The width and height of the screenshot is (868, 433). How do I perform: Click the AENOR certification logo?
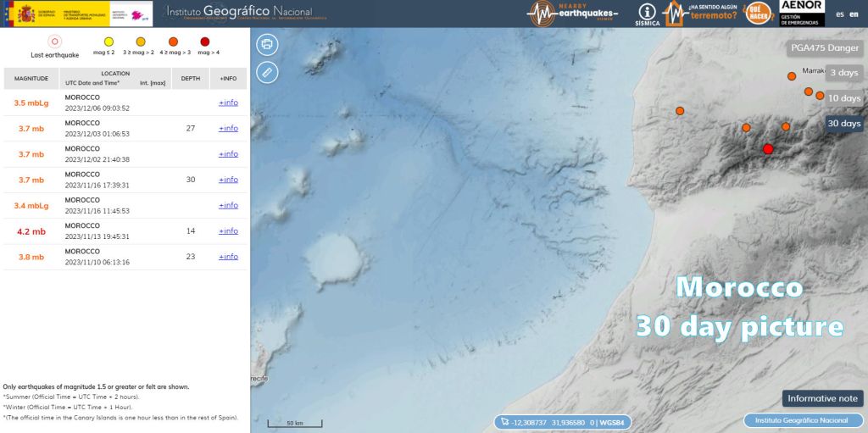pyautogui.click(x=802, y=13)
